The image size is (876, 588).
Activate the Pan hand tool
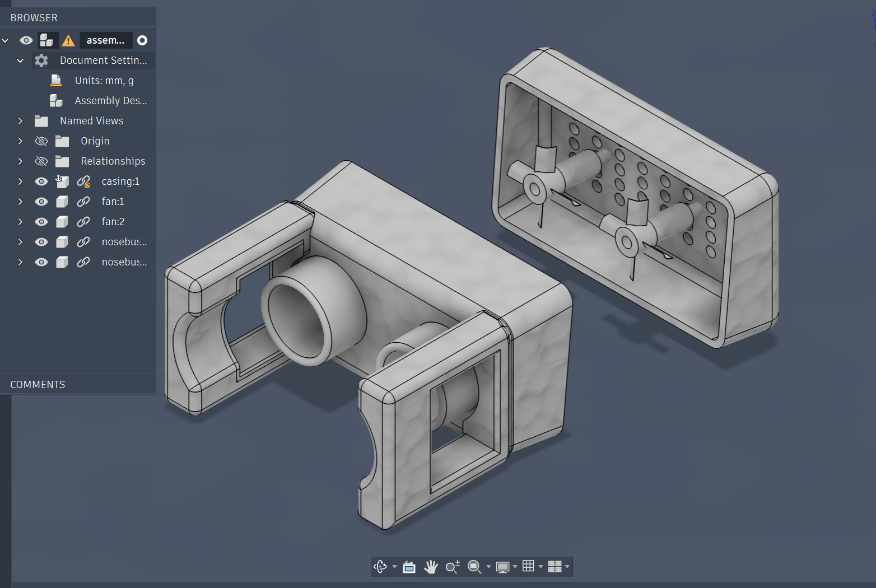point(431,567)
